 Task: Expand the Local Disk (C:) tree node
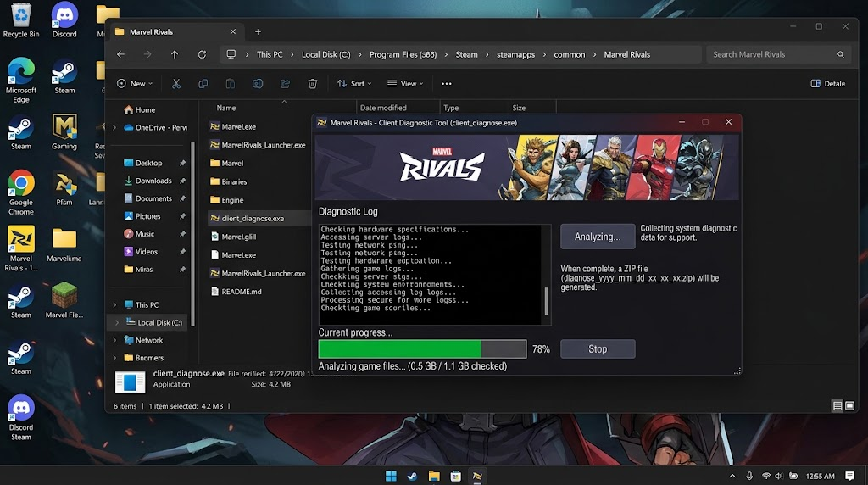coord(116,322)
